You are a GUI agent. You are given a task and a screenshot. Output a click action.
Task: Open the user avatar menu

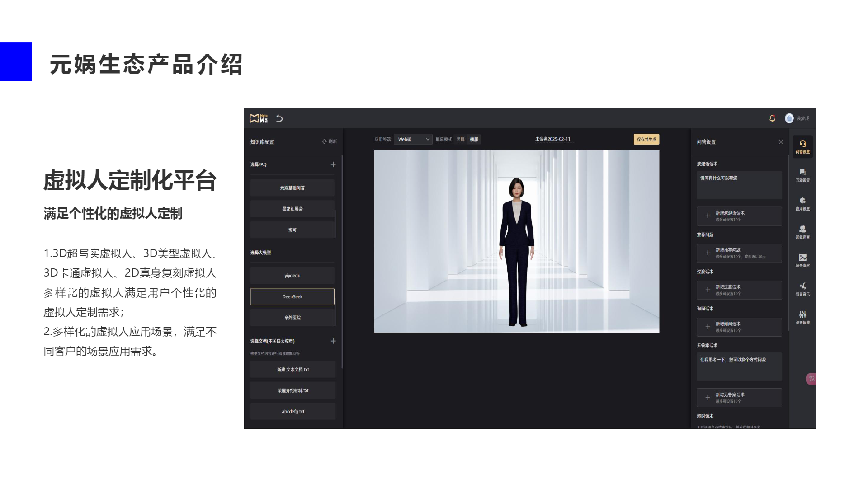coord(789,118)
